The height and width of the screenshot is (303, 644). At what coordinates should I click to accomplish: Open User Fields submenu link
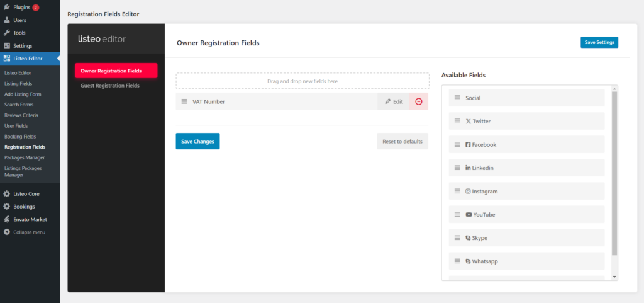pyautogui.click(x=16, y=126)
